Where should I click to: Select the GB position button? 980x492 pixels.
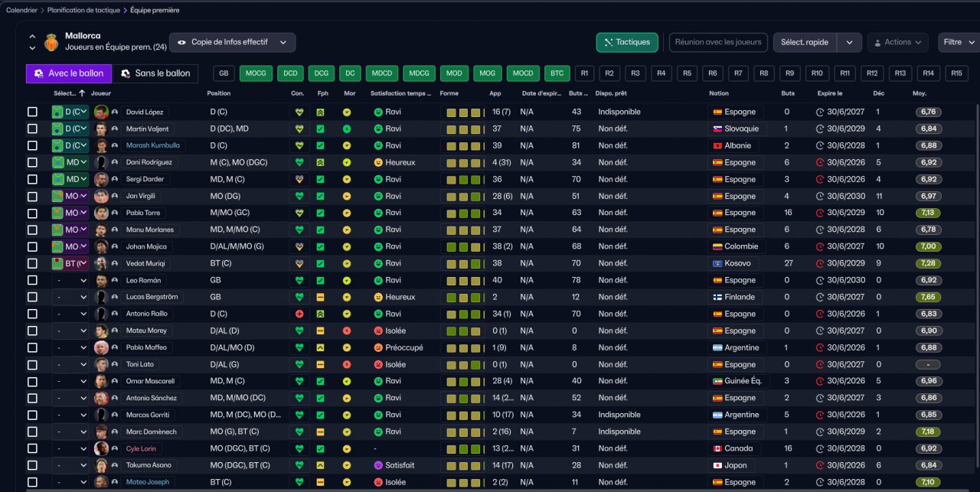224,73
